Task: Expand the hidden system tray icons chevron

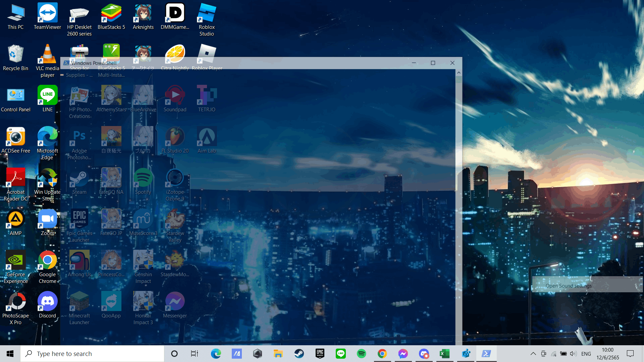Action: coord(533,354)
